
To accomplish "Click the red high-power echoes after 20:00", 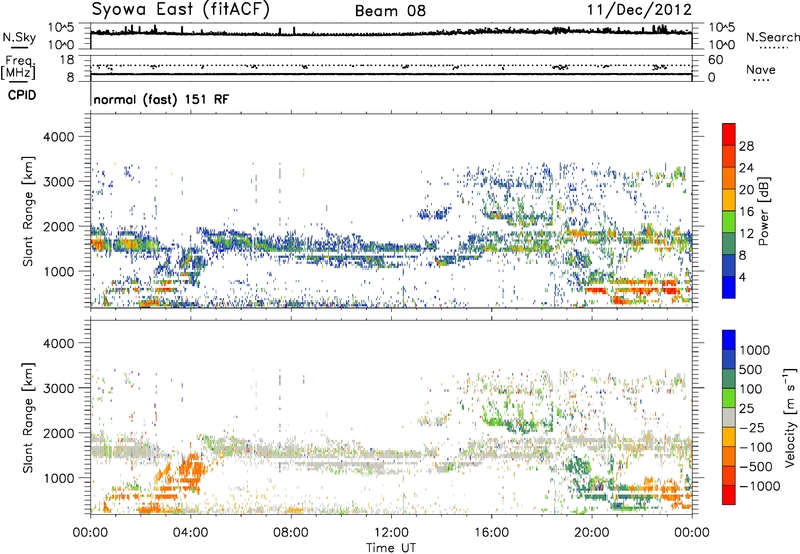I will point(645,291).
